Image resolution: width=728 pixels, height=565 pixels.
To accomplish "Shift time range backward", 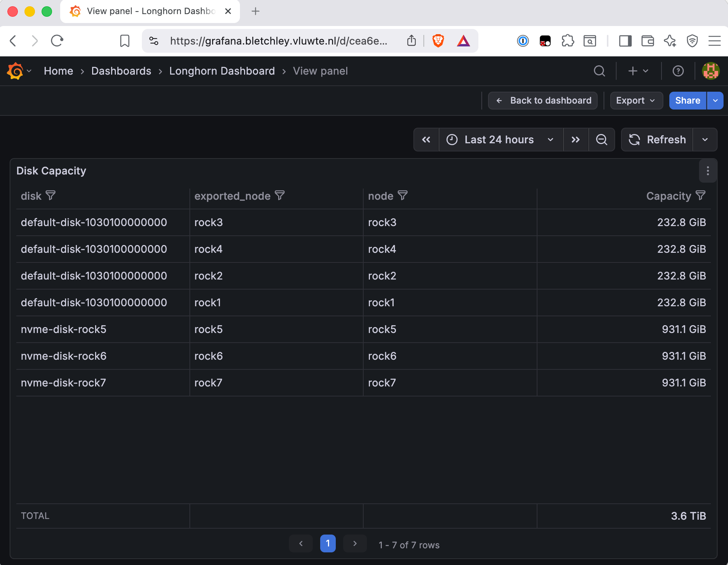I will tap(426, 140).
